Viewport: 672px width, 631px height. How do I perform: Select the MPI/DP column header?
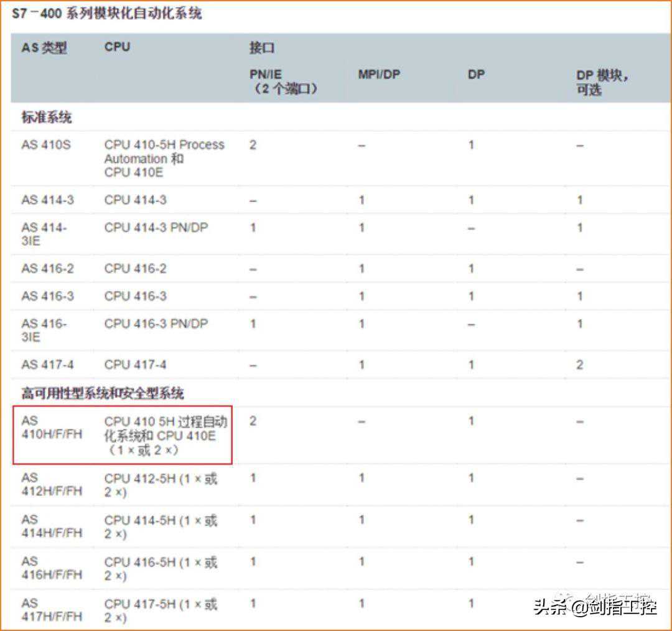pyautogui.click(x=379, y=75)
